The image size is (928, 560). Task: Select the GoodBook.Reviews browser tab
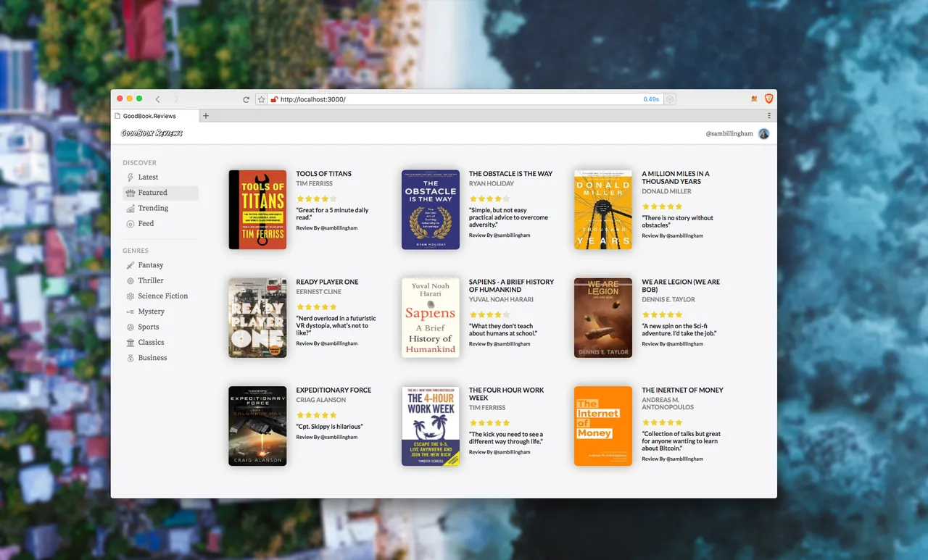[x=154, y=116]
